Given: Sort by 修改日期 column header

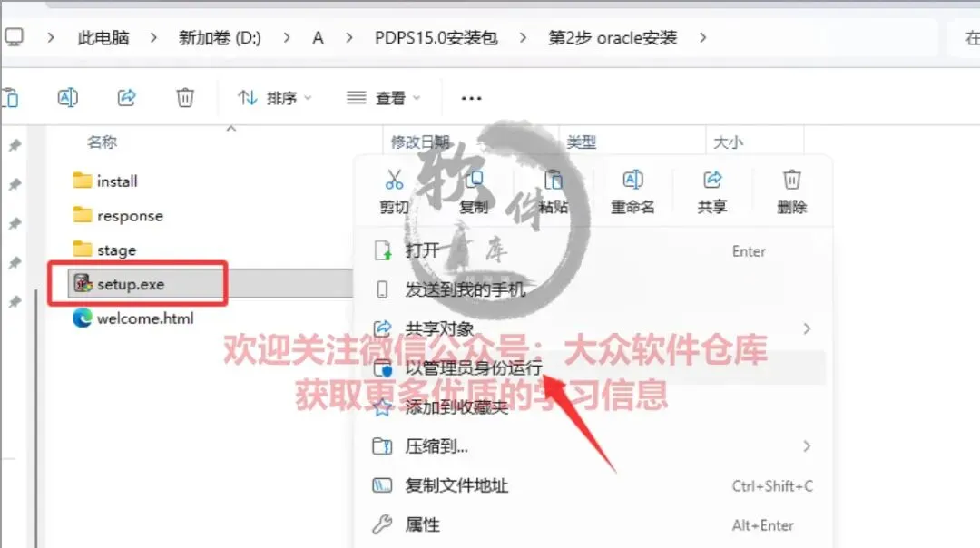Looking at the screenshot, I should coord(420,142).
